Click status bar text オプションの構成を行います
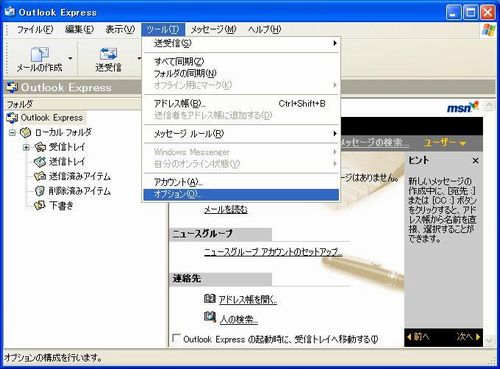 tap(53, 358)
